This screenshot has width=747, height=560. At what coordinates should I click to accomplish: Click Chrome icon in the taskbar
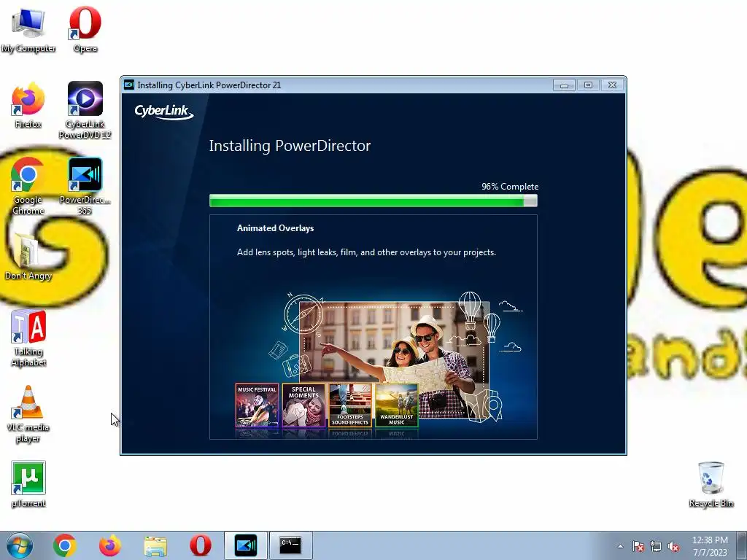65,545
